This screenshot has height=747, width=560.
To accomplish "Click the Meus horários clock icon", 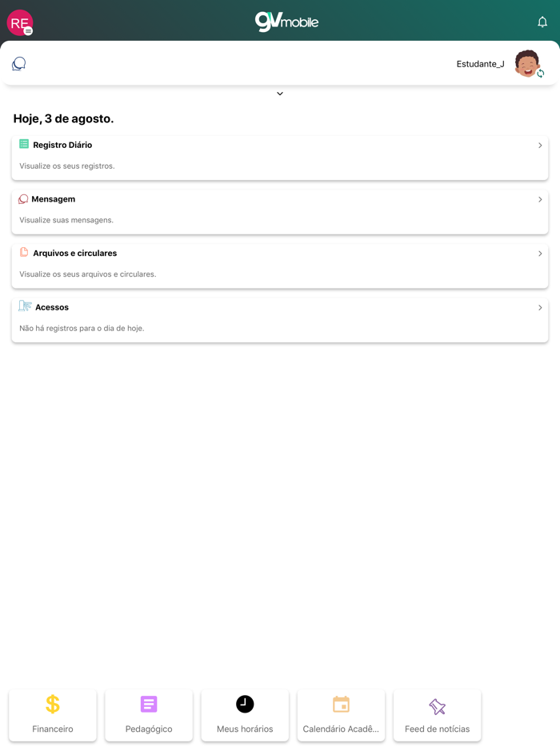I will tap(245, 704).
